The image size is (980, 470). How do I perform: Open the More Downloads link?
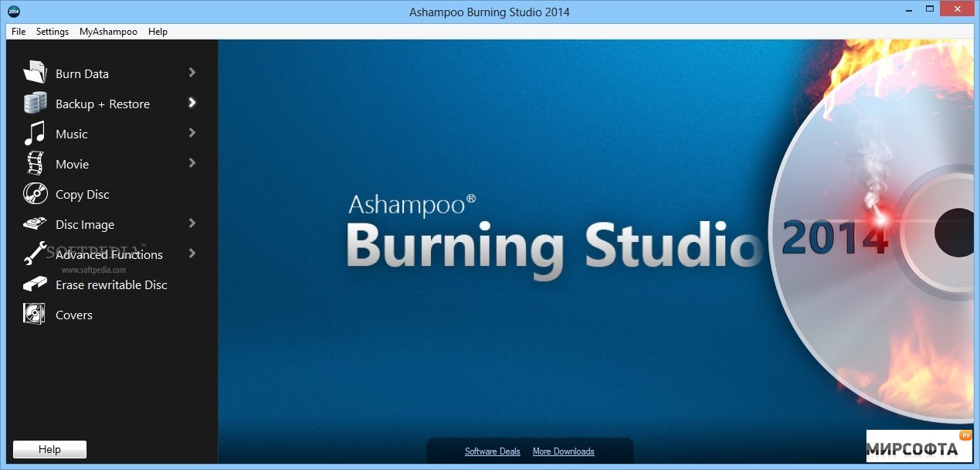[564, 451]
